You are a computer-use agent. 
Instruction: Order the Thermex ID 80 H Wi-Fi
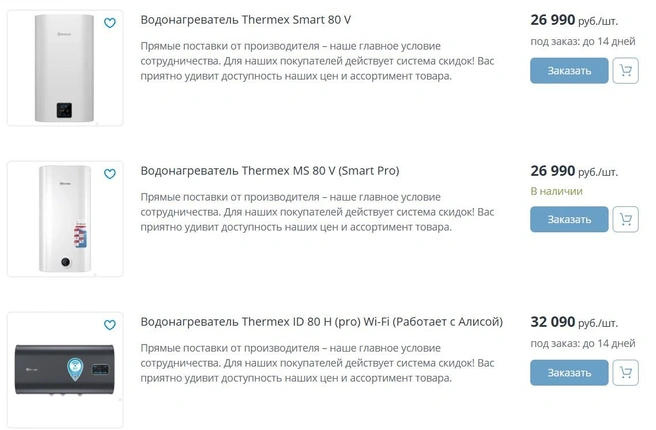[569, 372]
